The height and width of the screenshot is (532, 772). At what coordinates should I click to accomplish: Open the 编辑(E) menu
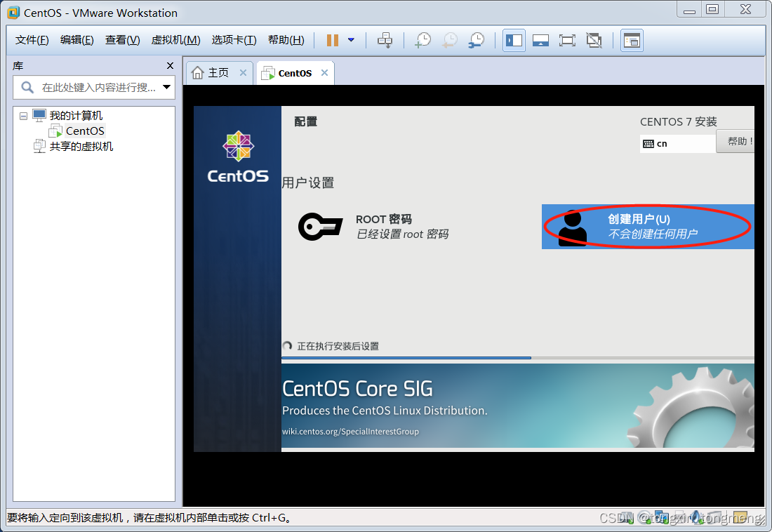tap(76, 40)
